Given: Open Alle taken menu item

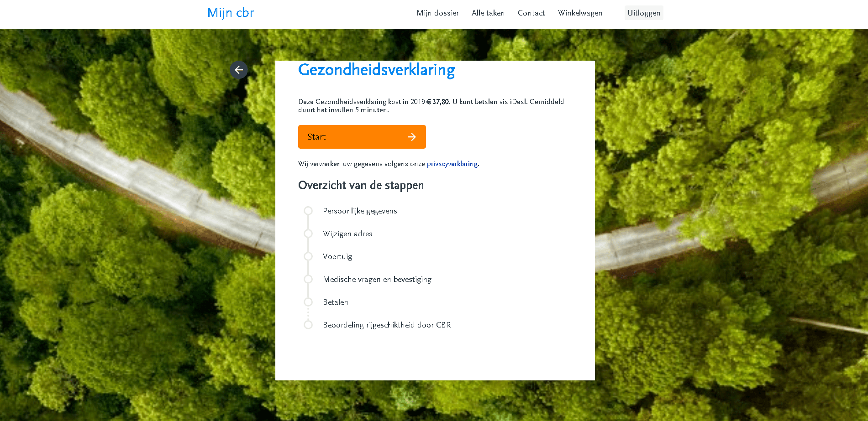Looking at the screenshot, I should tap(488, 13).
